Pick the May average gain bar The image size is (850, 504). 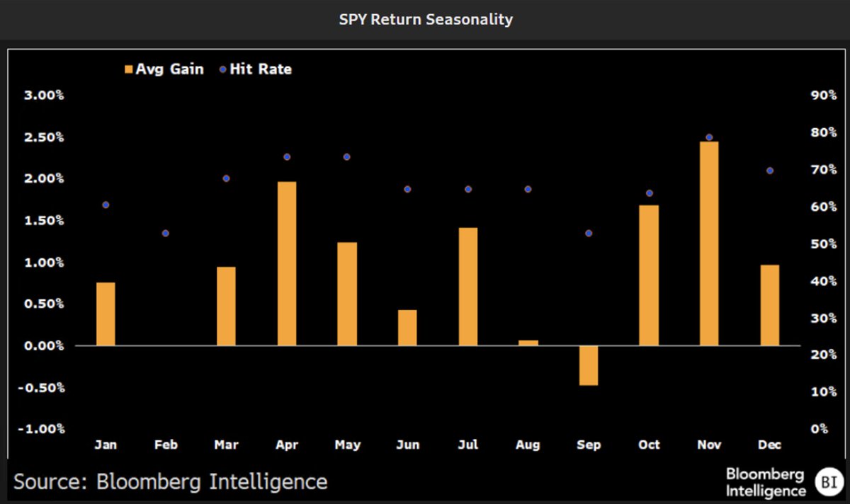point(347,294)
